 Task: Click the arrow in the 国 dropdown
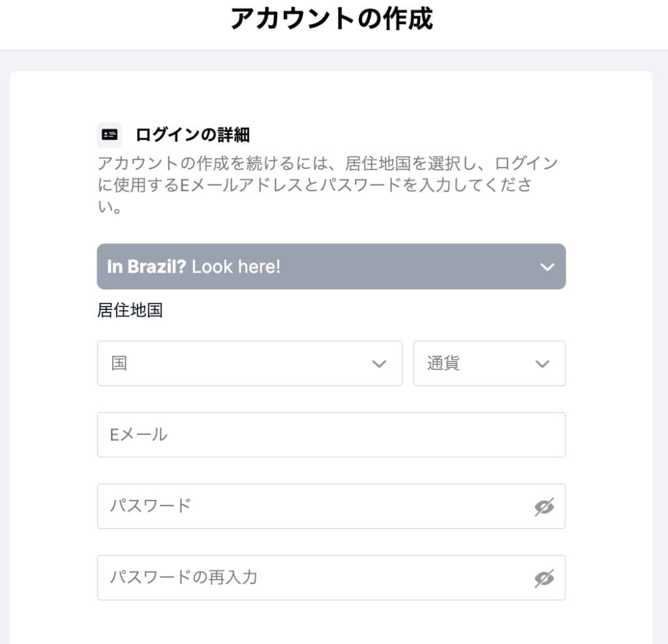coord(379,364)
